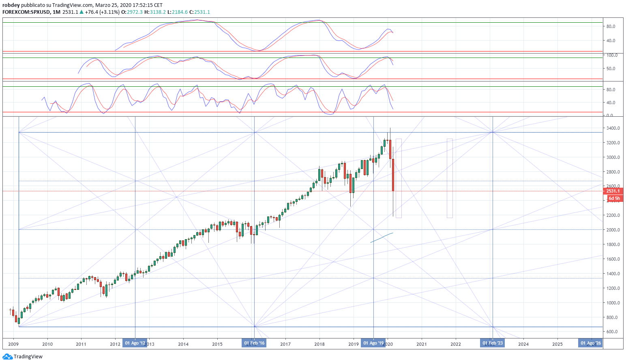Select the 01 Feb '23 date marker
The image size is (626, 364).
(493, 343)
